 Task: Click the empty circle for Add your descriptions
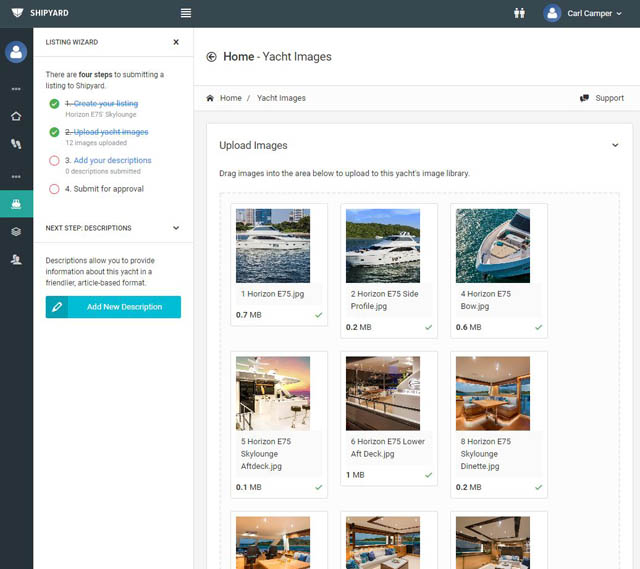[54, 160]
